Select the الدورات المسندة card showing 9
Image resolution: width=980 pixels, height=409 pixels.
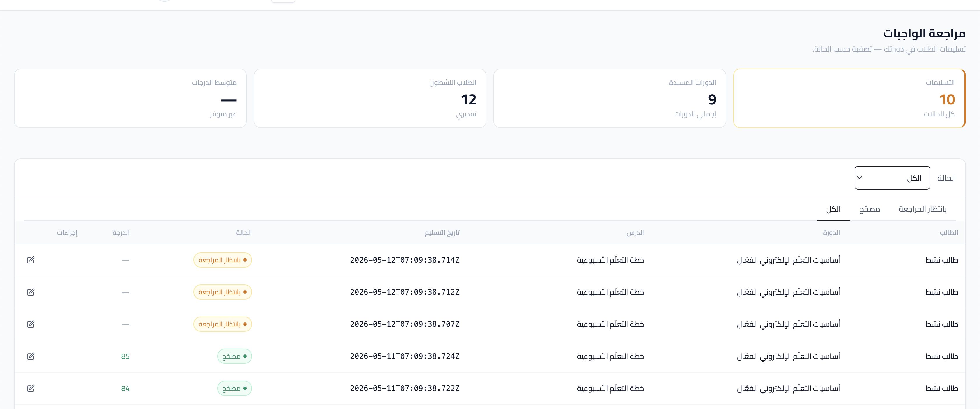click(x=610, y=98)
